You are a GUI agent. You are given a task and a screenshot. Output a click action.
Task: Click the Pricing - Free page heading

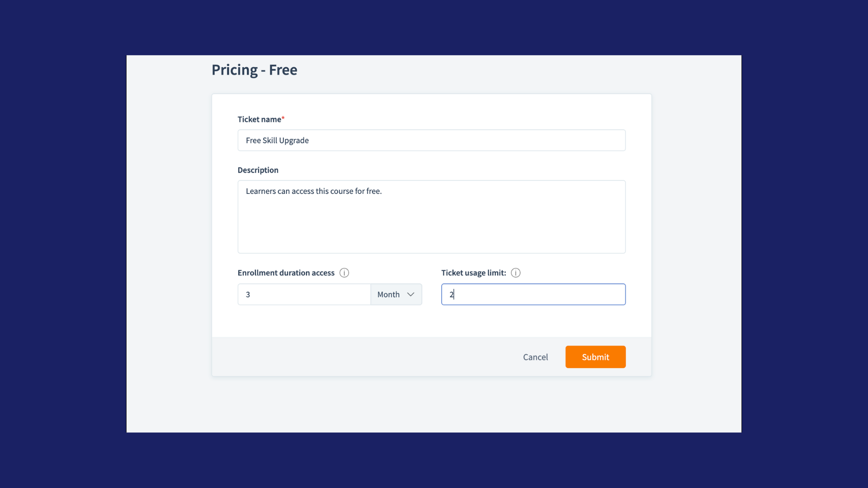tap(254, 70)
